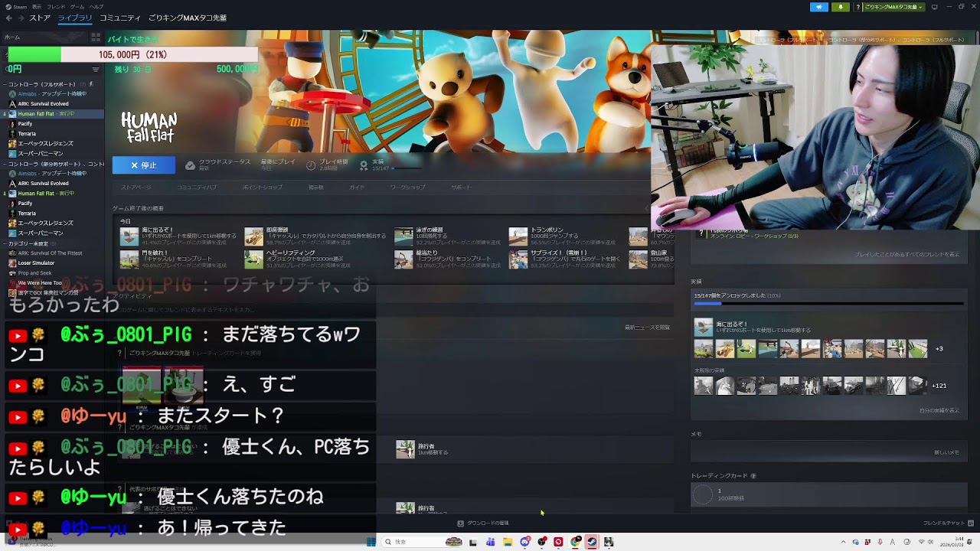Open the コミュニティ tab
Image resolution: width=980 pixels, height=551 pixels.
pyautogui.click(x=120, y=18)
